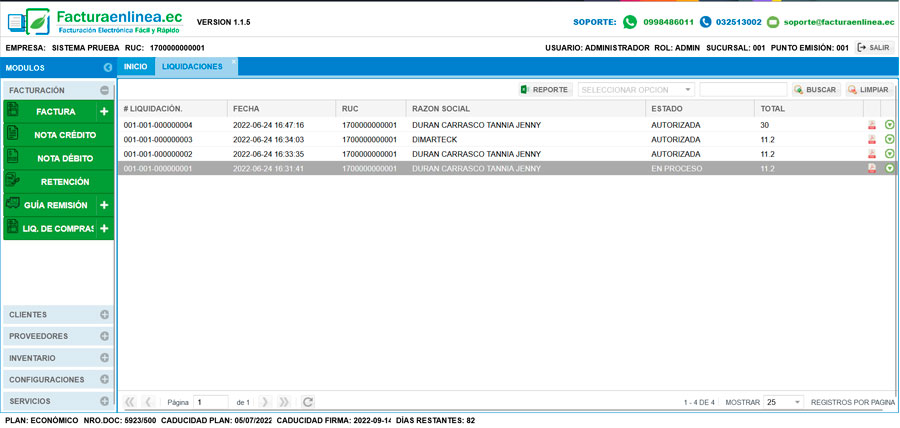Open the Mostrar records-per-page dropdown
This screenshot has width=900, height=428.
[x=783, y=402]
